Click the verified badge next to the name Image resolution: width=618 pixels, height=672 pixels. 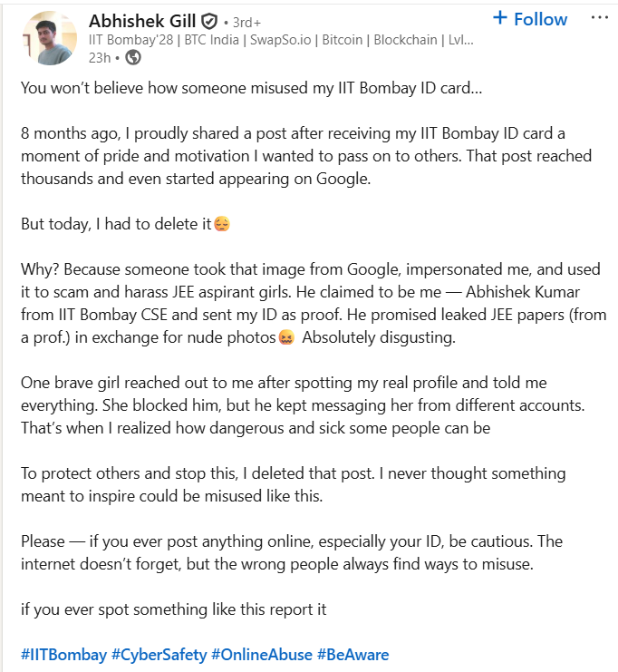tap(208, 21)
